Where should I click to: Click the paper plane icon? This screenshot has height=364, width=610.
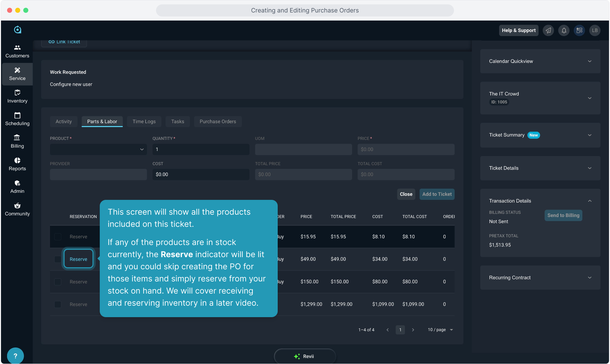tap(548, 30)
